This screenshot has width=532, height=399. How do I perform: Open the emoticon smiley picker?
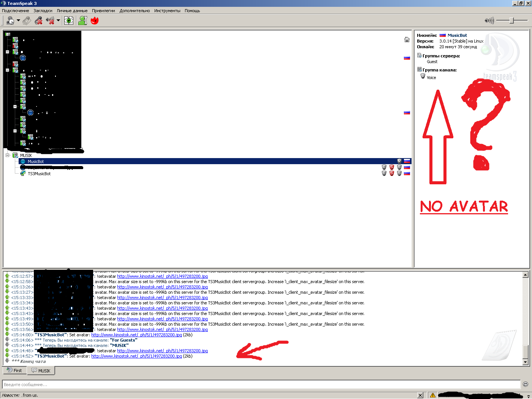[526, 384]
